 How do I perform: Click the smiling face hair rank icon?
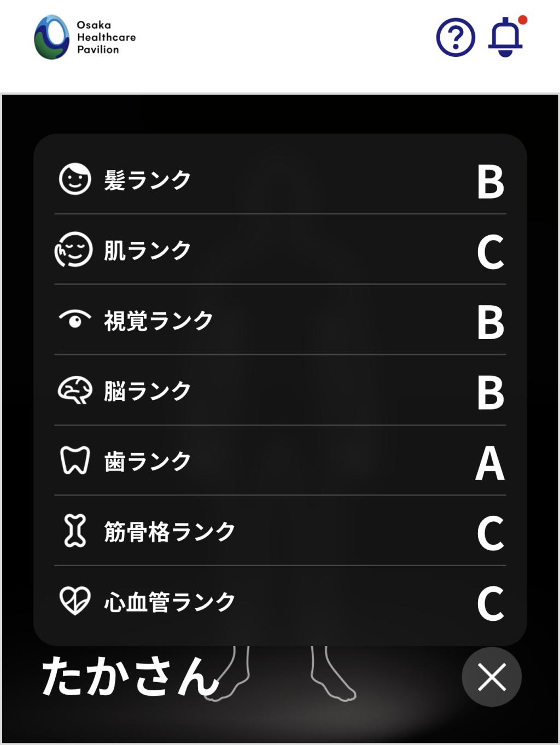pyautogui.click(x=75, y=179)
